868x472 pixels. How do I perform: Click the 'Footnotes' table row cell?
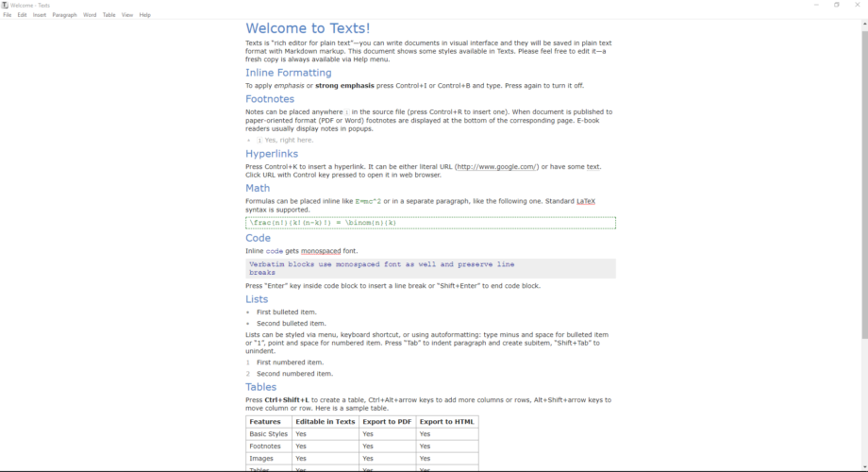[269, 447]
